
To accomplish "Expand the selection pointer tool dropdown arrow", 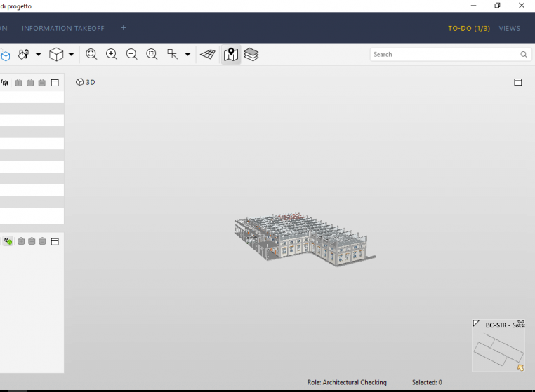I will [187, 54].
